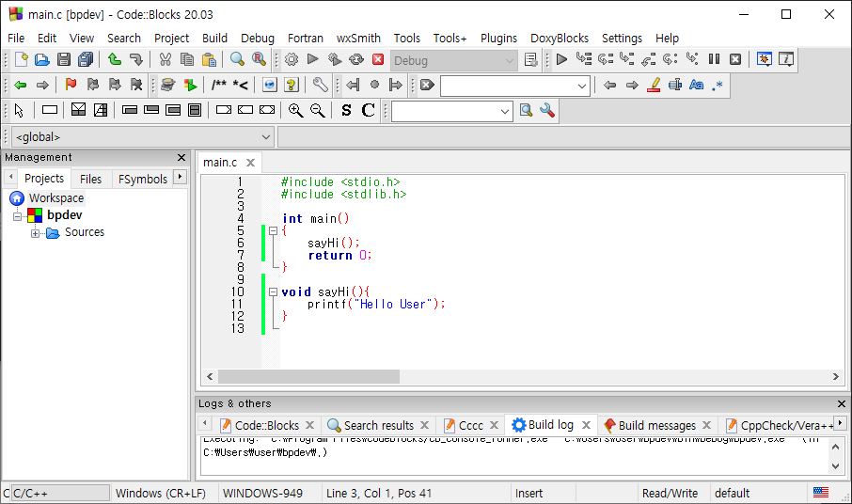Click the Cut scissors icon
Screen dimensions: 852x504
coord(166,59)
